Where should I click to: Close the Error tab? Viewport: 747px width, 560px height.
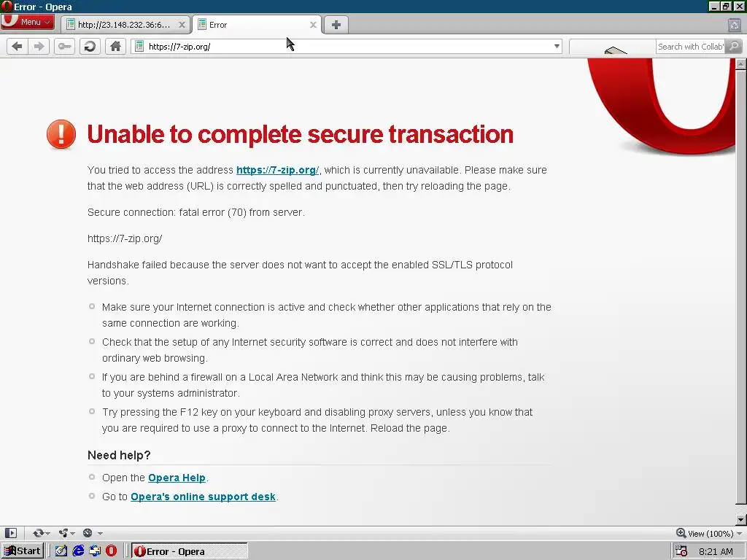click(313, 25)
